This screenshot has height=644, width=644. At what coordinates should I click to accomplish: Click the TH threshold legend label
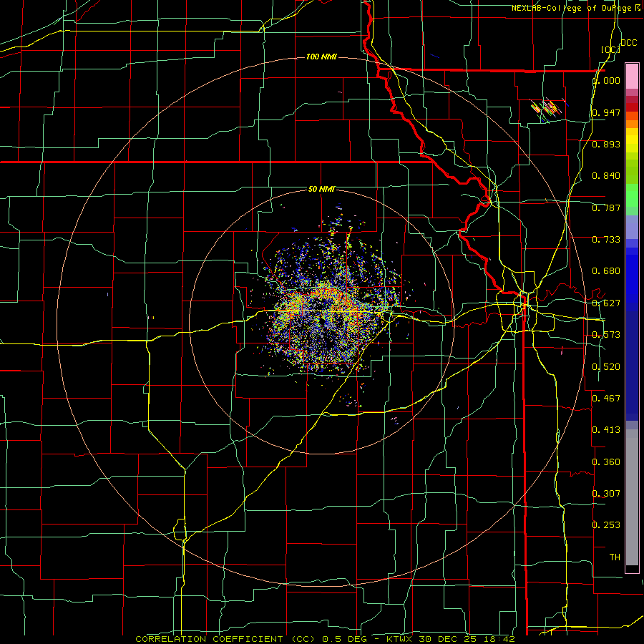tap(615, 557)
